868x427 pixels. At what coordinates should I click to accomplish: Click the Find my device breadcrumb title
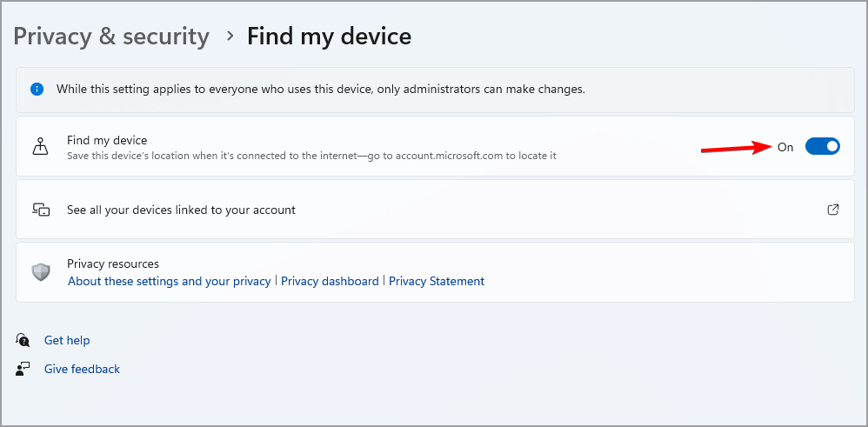point(329,37)
